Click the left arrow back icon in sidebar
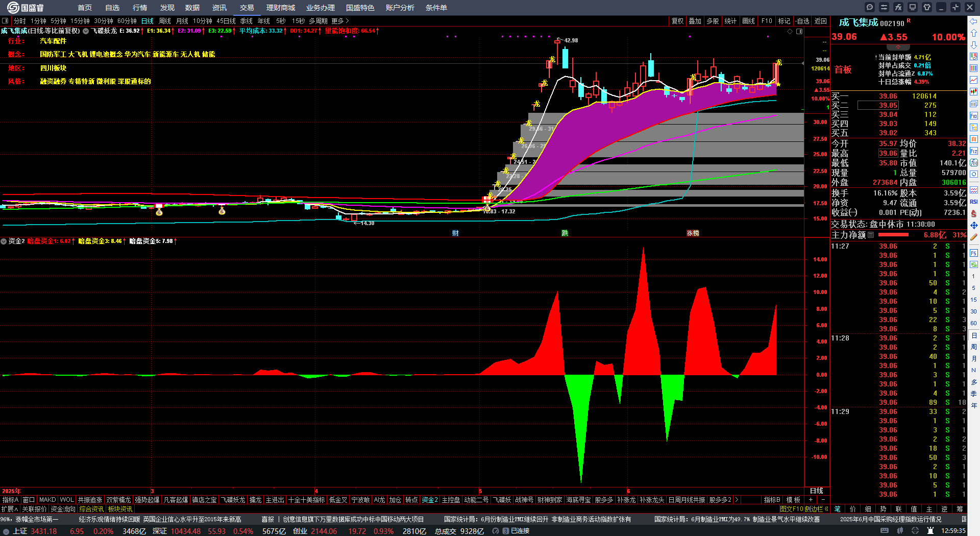Image resolution: width=980 pixels, height=536 pixels. point(974,21)
